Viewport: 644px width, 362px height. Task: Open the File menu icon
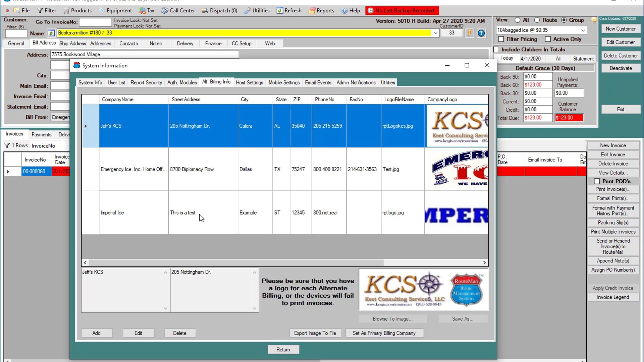(17, 10)
